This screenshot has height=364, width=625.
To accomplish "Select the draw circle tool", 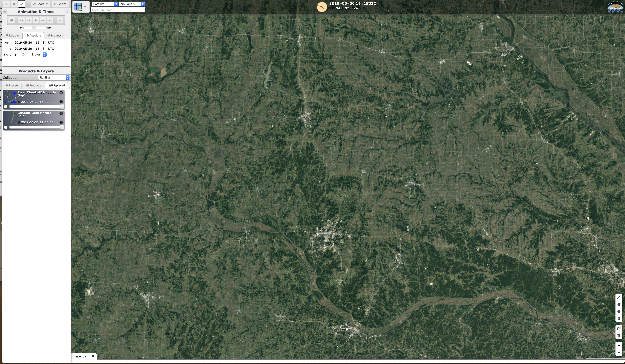I will point(619,312).
